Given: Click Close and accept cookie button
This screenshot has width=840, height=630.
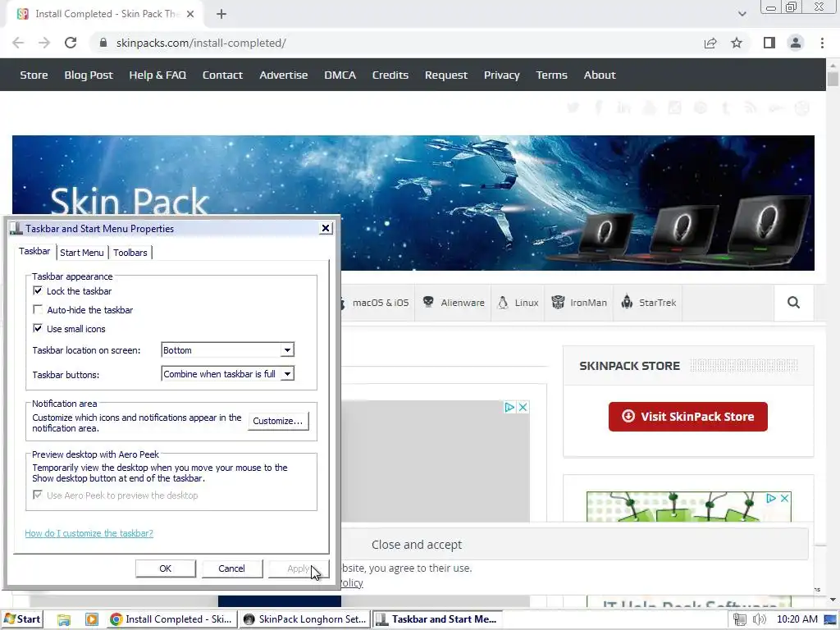Looking at the screenshot, I should 417,545.
